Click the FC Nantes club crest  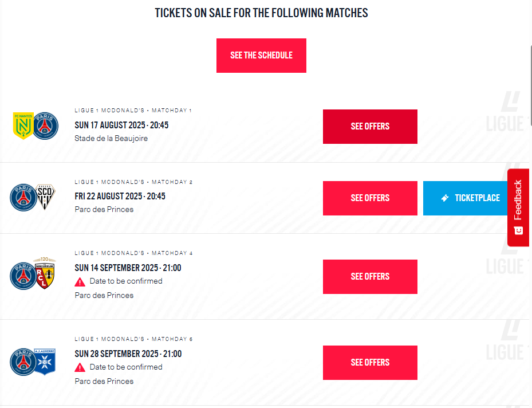pos(23,126)
